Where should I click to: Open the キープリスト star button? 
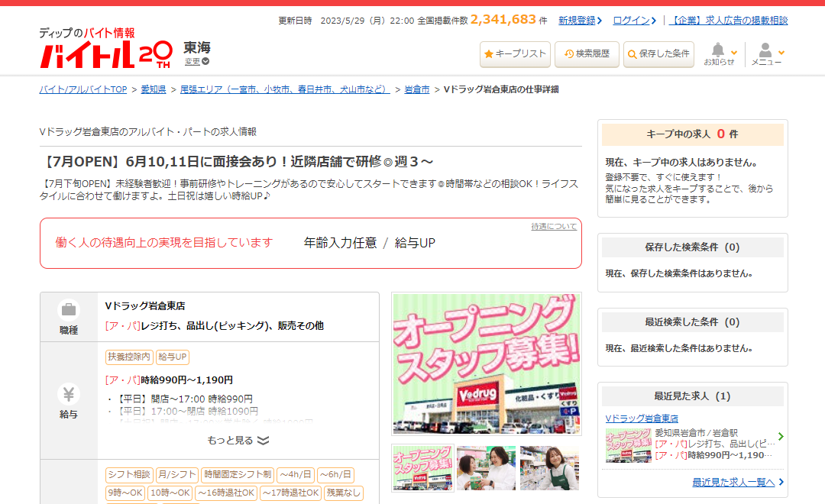pos(515,54)
